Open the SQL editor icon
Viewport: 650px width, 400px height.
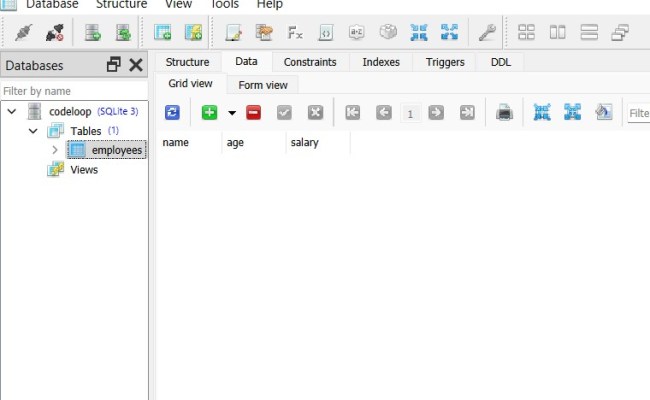pyautogui.click(x=233, y=32)
